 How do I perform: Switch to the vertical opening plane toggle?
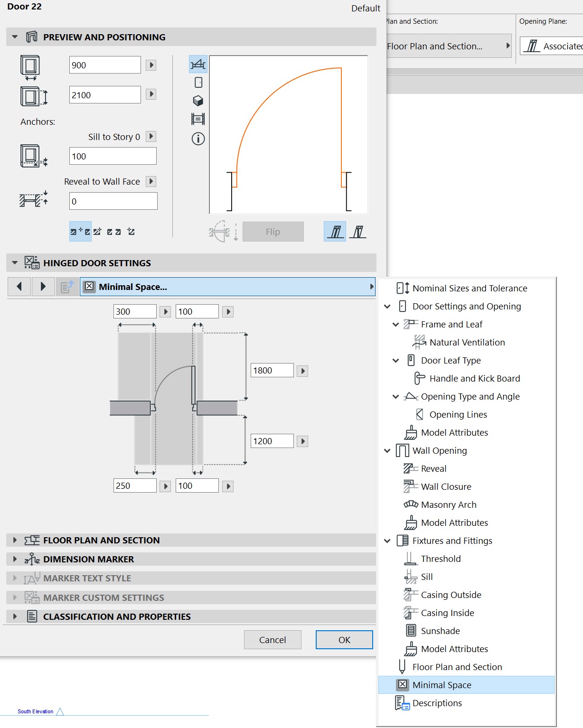tap(358, 232)
